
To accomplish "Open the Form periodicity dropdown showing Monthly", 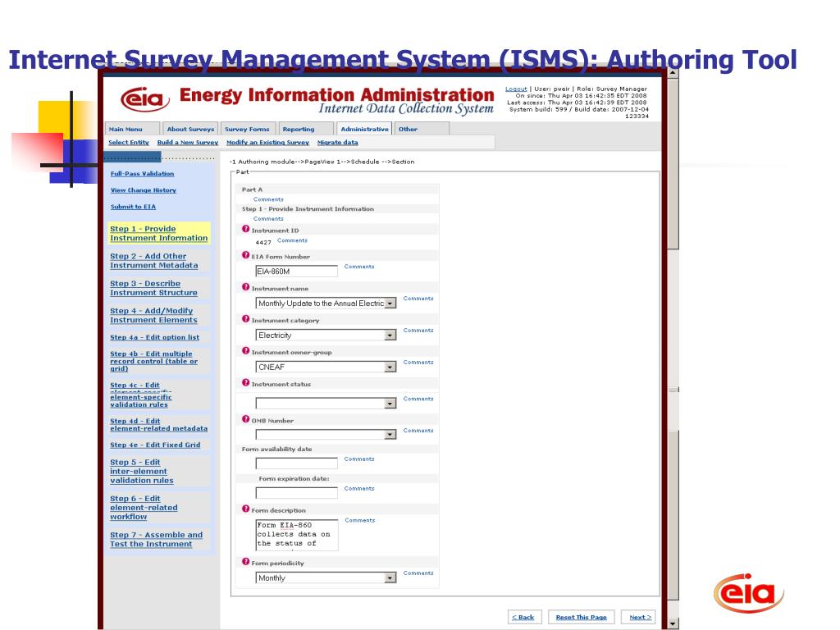I will click(x=390, y=578).
